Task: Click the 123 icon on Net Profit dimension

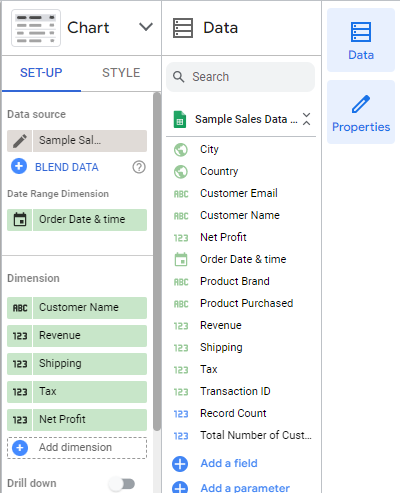Action: (x=20, y=420)
